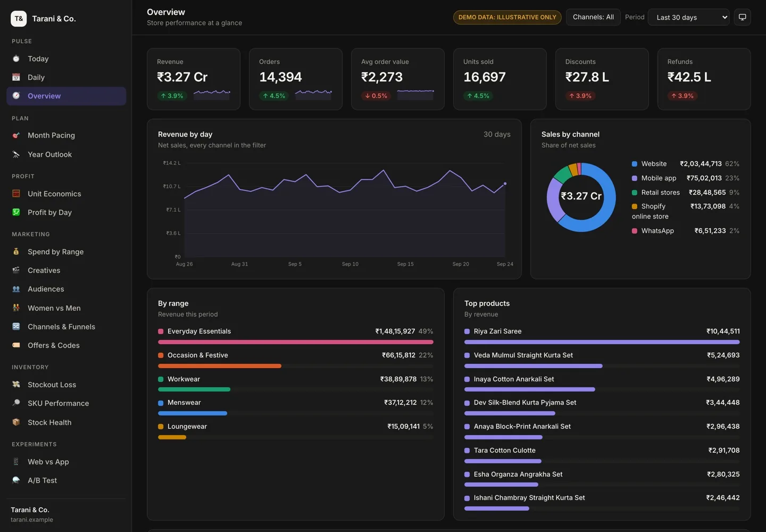Open the Period Last 30 days dropdown
This screenshot has height=532, width=766.
coord(689,17)
